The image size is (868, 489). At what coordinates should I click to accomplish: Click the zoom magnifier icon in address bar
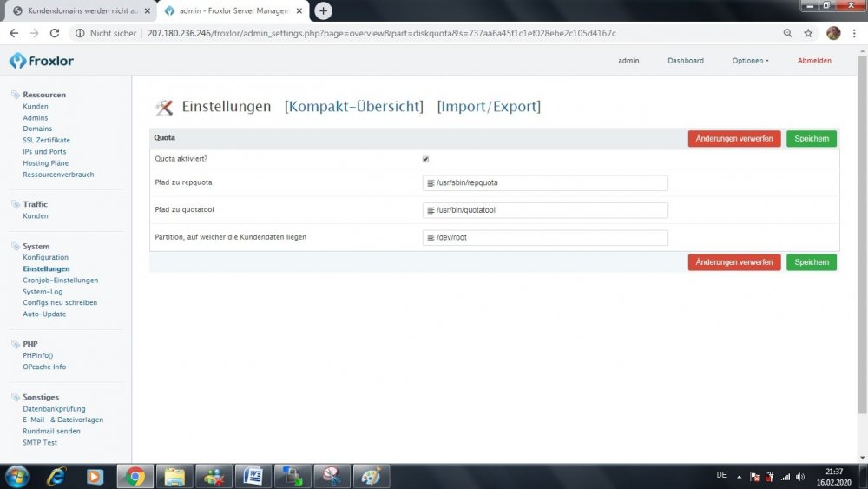[x=787, y=33]
